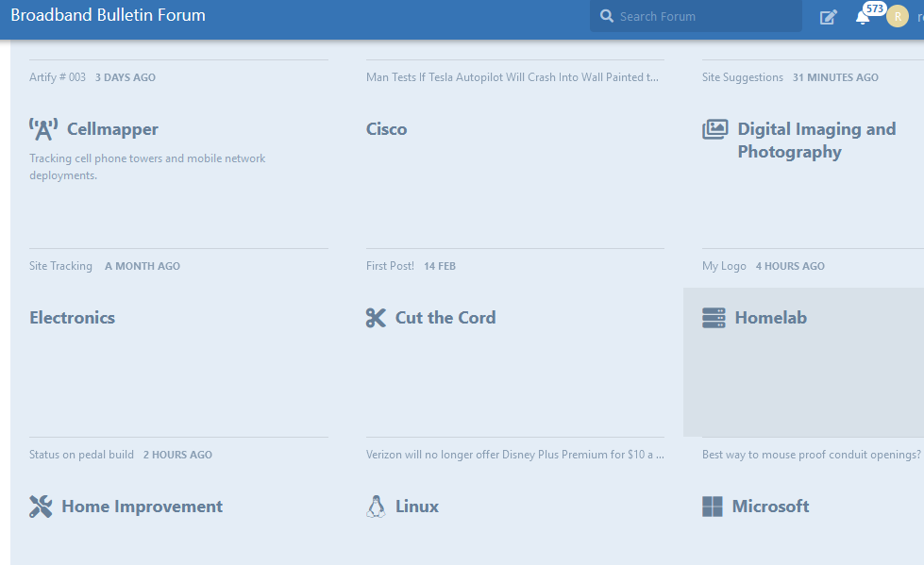Image resolution: width=924 pixels, height=565 pixels.
Task: Click the Homelab server rack icon
Action: [x=714, y=318]
